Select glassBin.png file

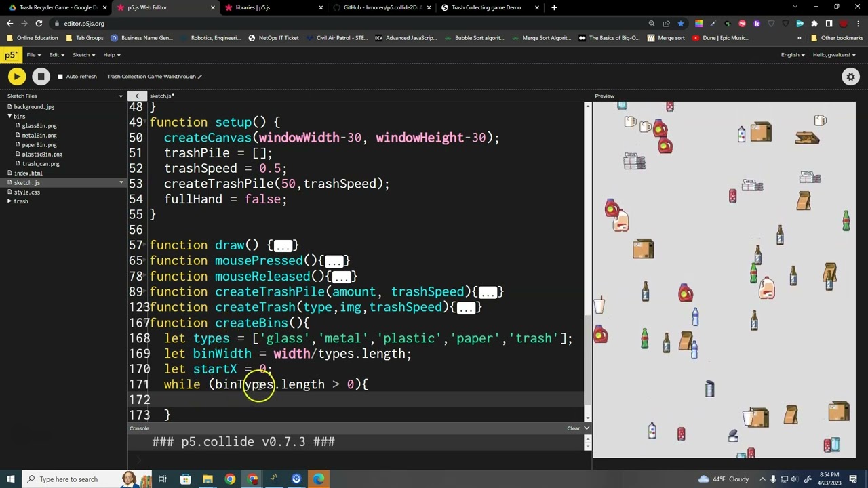click(x=39, y=126)
